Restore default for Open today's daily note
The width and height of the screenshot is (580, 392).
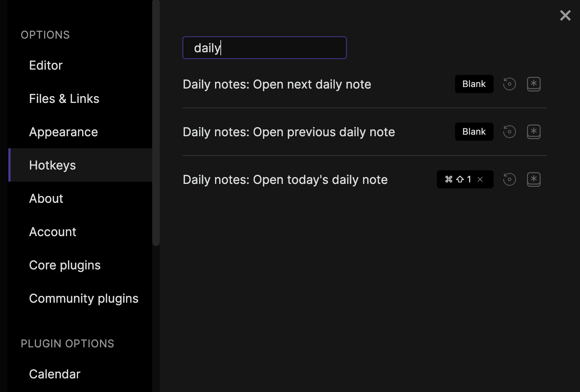[509, 179]
